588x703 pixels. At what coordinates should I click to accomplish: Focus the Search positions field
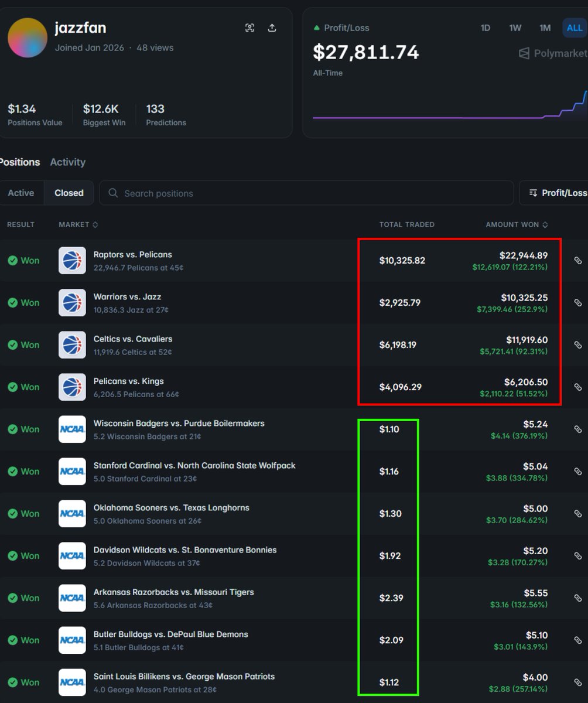[x=306, y=193]
